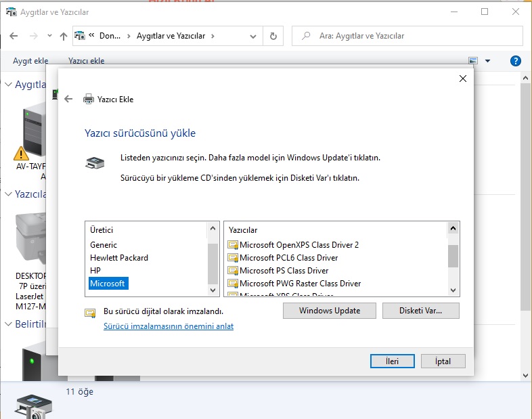532x419 pixels.
Task: Go back in the Yazıcı Ekle wizard
Action: (68, 99)
